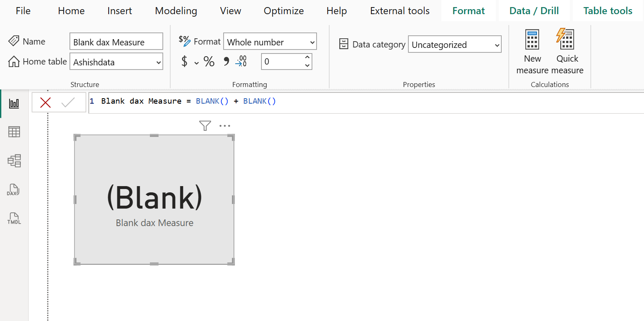
Task: Switch to Table view
Action: click(x=14, y=132)
